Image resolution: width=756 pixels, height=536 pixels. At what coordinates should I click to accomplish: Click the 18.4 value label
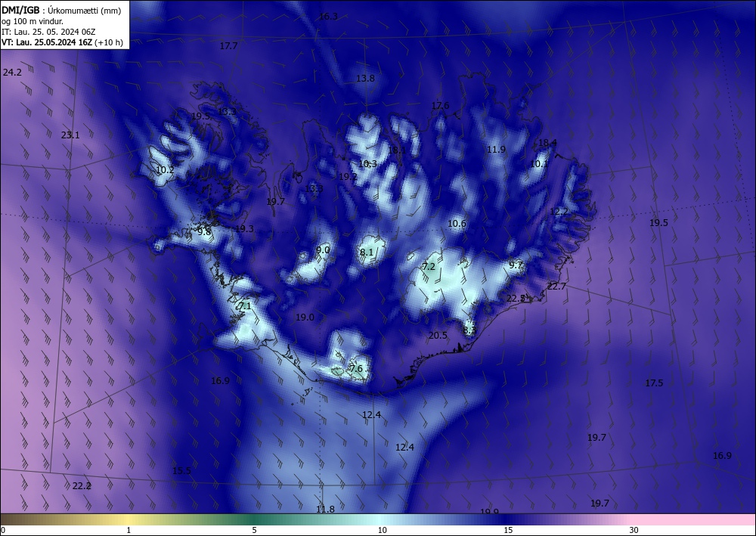(x=547, y=142)
